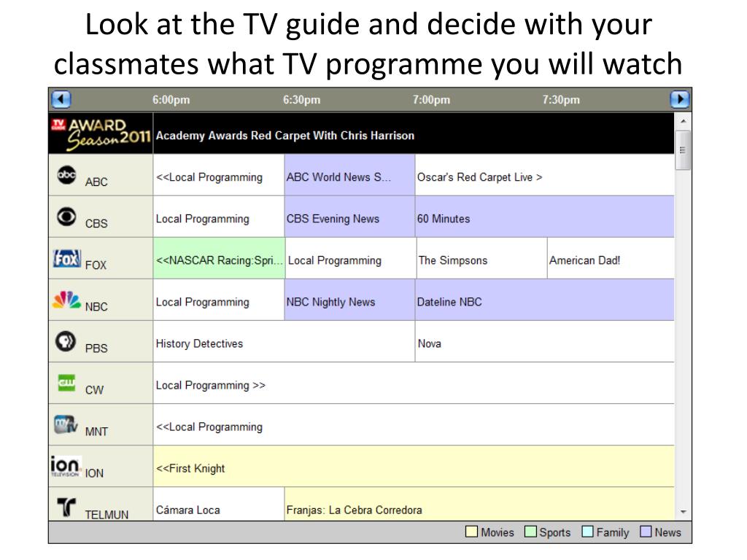Click the 7:30pm time header
This screenshot has height=560, width=747.
561,100
